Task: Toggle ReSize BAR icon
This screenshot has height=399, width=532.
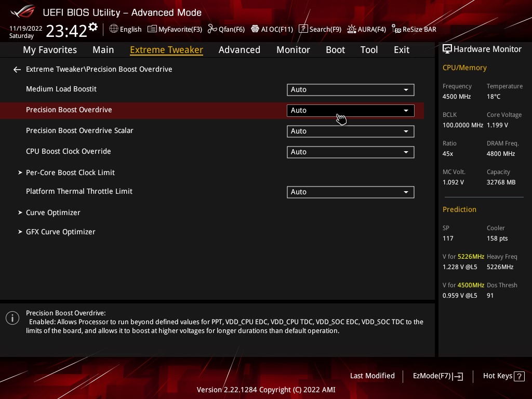Action: 396,29
